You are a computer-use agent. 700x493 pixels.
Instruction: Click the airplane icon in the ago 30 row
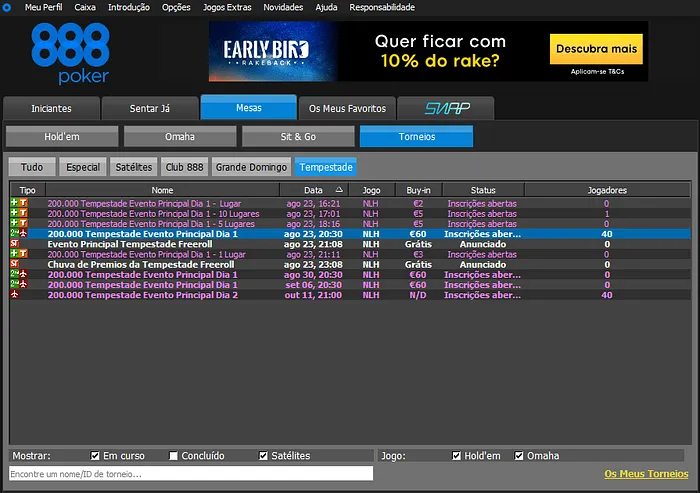pos(23,274)
